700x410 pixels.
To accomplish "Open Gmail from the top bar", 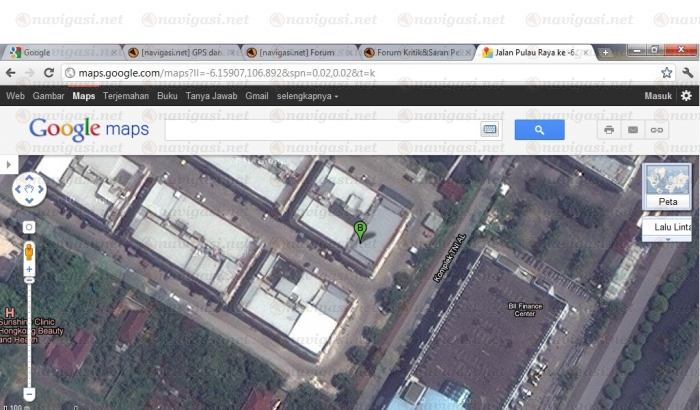I will point(256,96).
